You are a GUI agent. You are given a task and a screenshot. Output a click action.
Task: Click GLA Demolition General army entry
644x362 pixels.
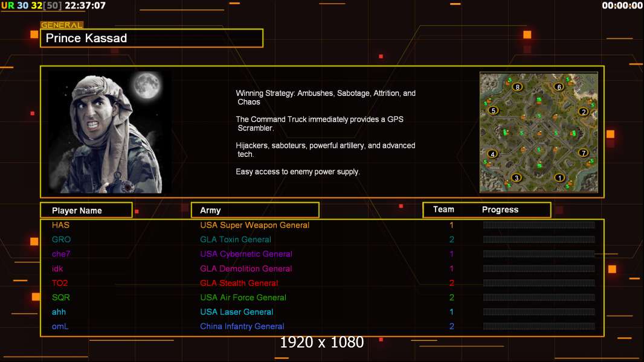(246, 268)
